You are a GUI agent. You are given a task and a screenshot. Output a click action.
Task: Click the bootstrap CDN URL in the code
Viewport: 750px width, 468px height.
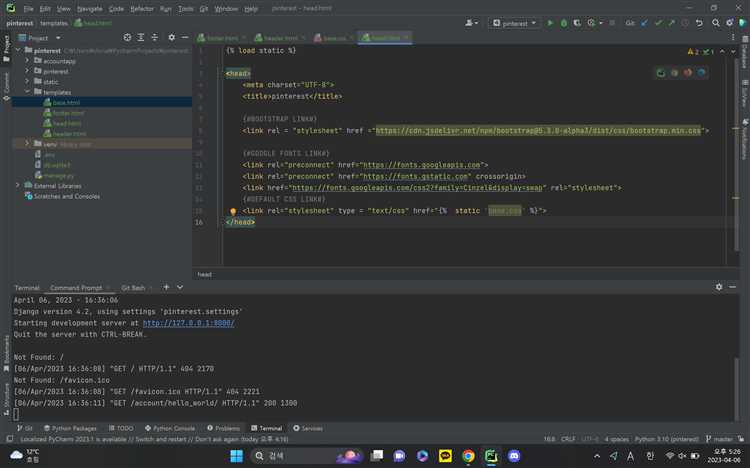(x=538, y=130)
